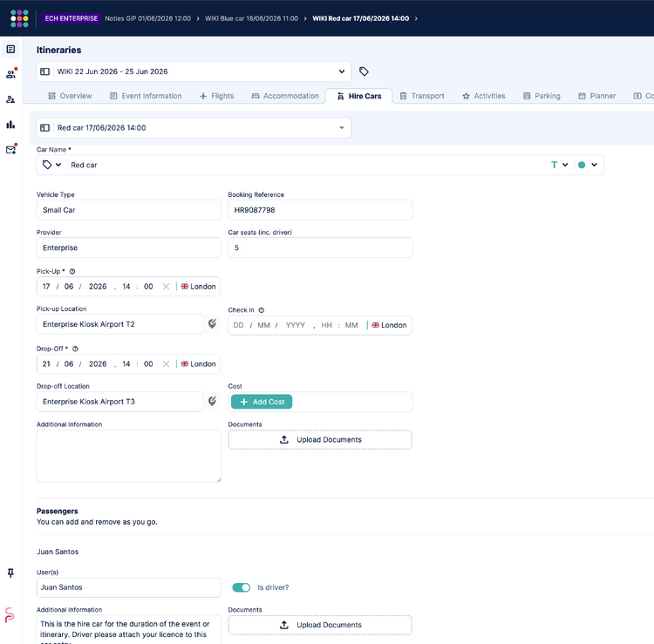Image resolution: width=654 pixels, height=644 pixels.
Task: Click the Pick-Up help info icon
Action: (x=72, y=271)
